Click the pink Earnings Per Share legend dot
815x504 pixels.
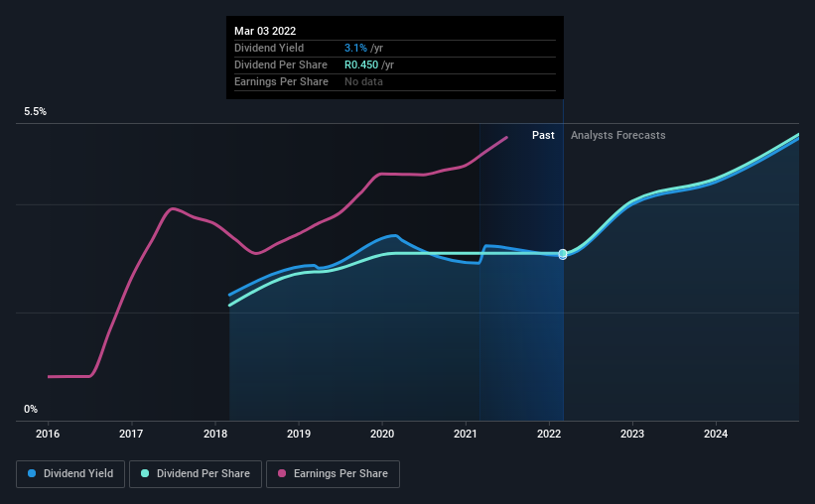pos(282,473)
